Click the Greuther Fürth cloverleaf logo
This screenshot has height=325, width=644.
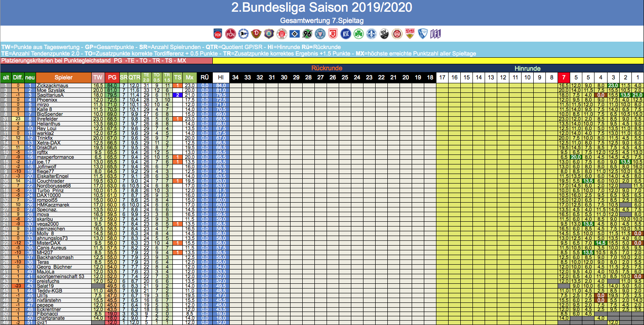point(358,34)
